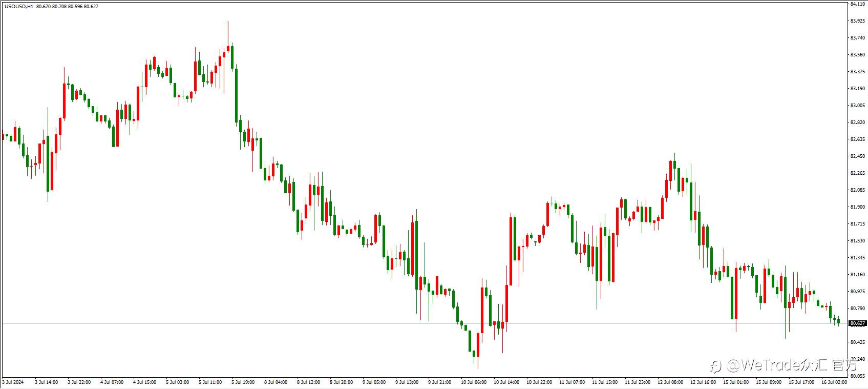Viewport: 868px width, 389px height.
Task: Click the 83.005 price axis label
Action: (857, 106)
